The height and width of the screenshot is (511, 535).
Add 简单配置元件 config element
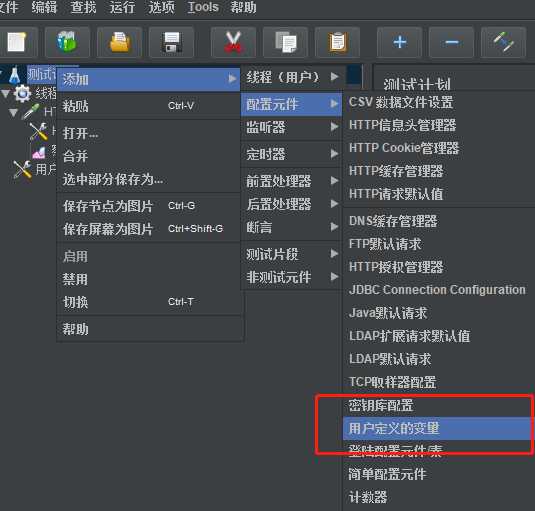point(438,474)
